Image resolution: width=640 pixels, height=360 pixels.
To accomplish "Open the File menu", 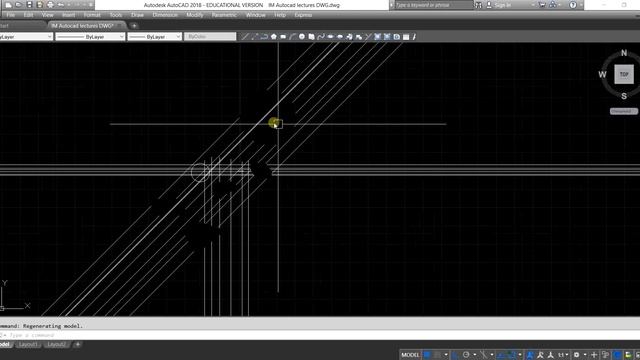I will coord(11,15).
